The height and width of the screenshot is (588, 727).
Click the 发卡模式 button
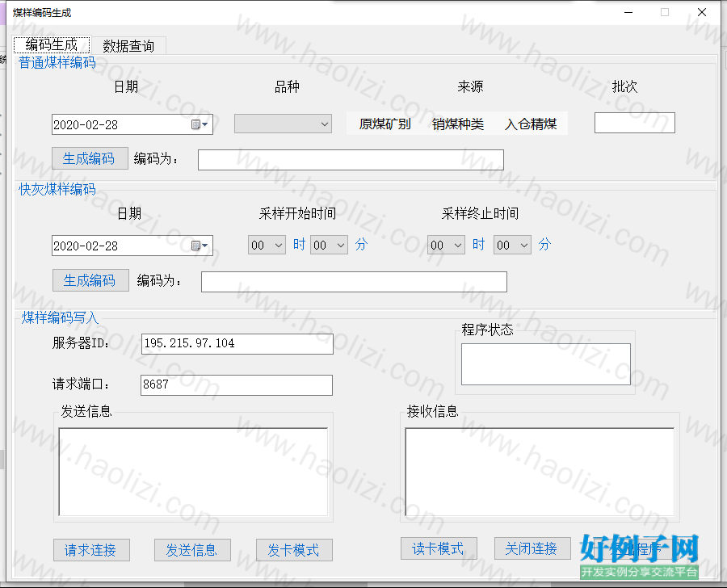pyautogui.click(x=294, y=550)
